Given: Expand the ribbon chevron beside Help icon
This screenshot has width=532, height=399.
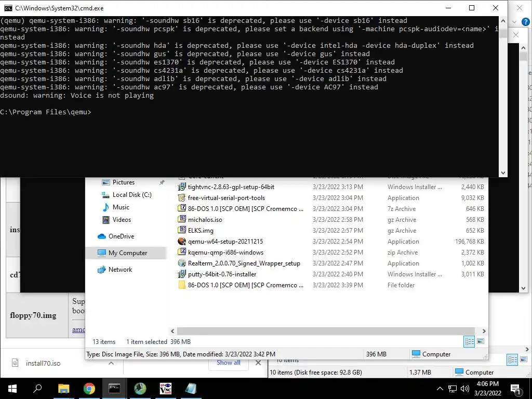Looking at the screenshot, I should tap(514, 22).
